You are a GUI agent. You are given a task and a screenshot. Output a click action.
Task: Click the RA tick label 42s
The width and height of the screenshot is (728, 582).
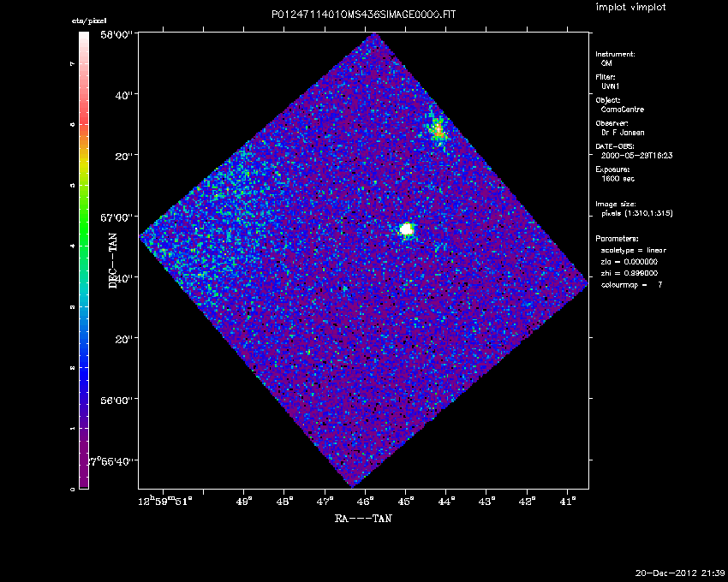tap(528, 502)
